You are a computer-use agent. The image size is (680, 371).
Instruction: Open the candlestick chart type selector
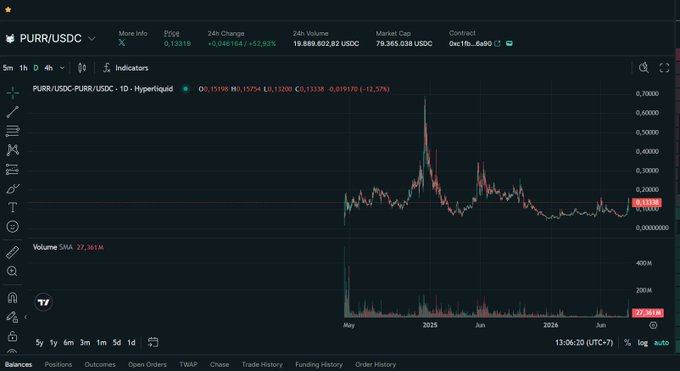point(82,68)
